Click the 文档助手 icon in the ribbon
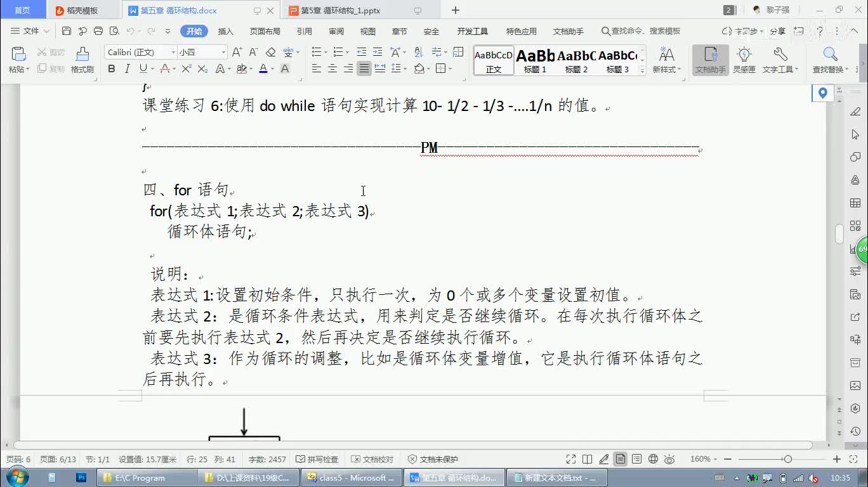Image resolution: width=868 pixels, height=487 pixels. coord(710,60)
